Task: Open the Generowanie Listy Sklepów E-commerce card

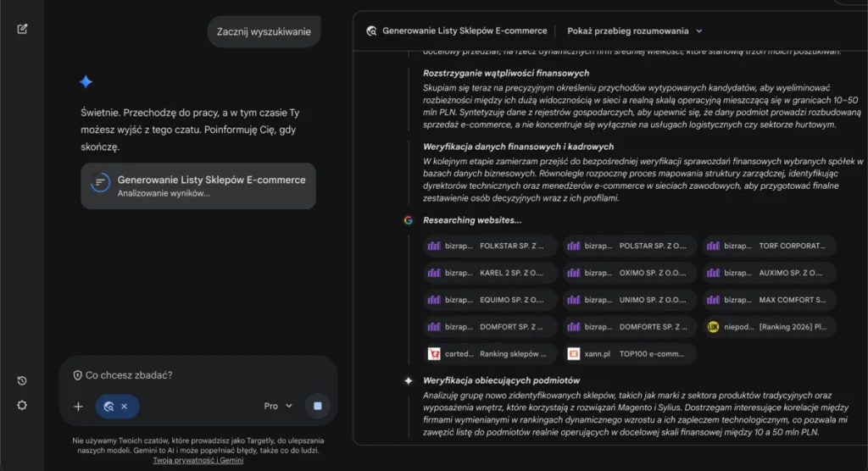Action: [x=198, y=186]
